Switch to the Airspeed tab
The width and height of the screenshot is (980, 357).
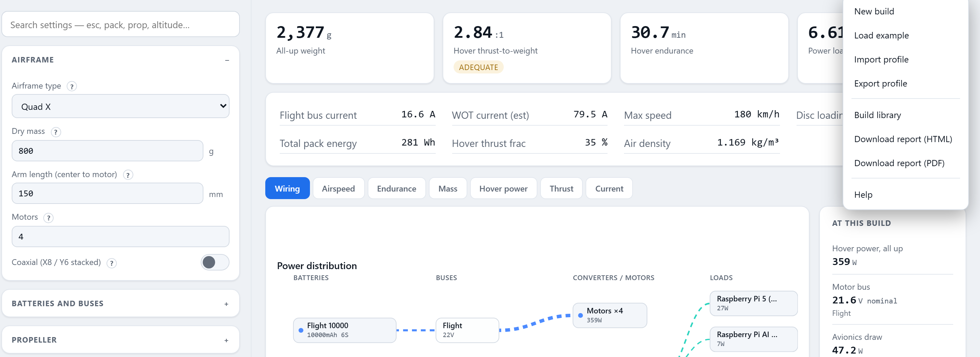point(338,188)
